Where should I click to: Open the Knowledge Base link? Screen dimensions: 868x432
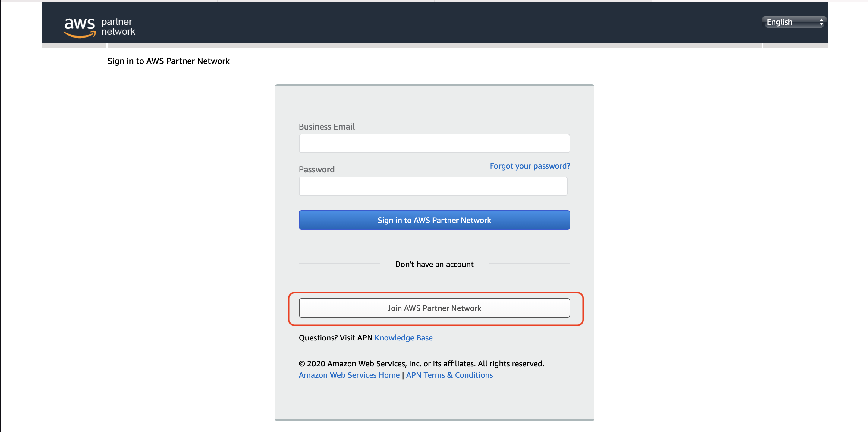pos(403,337)
